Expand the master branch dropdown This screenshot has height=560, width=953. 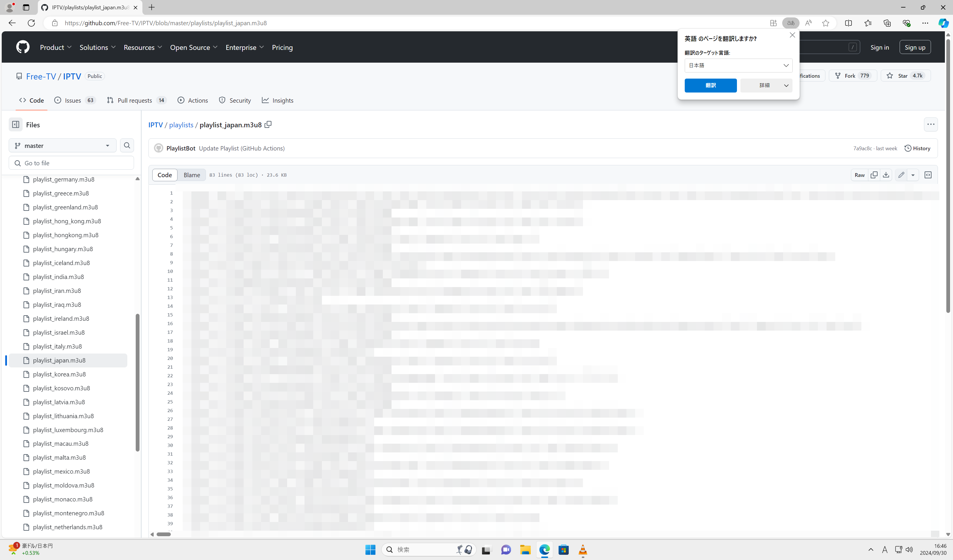[62, 145]
